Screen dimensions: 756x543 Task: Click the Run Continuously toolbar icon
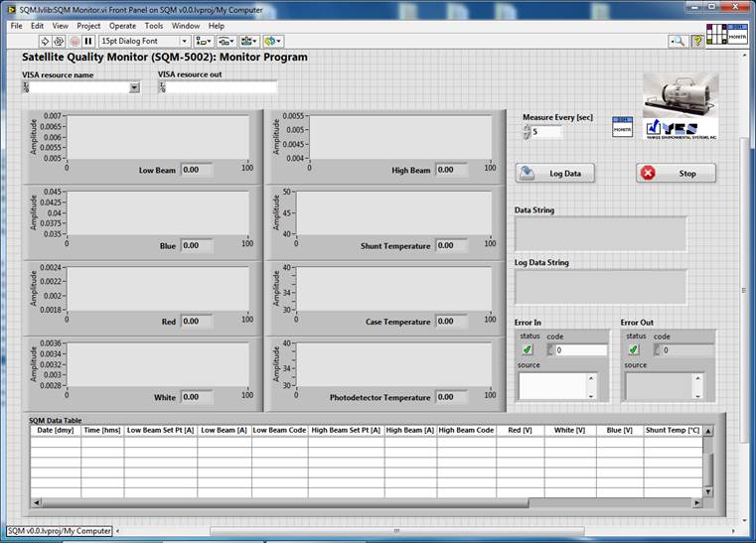click(x=59, y=41)
